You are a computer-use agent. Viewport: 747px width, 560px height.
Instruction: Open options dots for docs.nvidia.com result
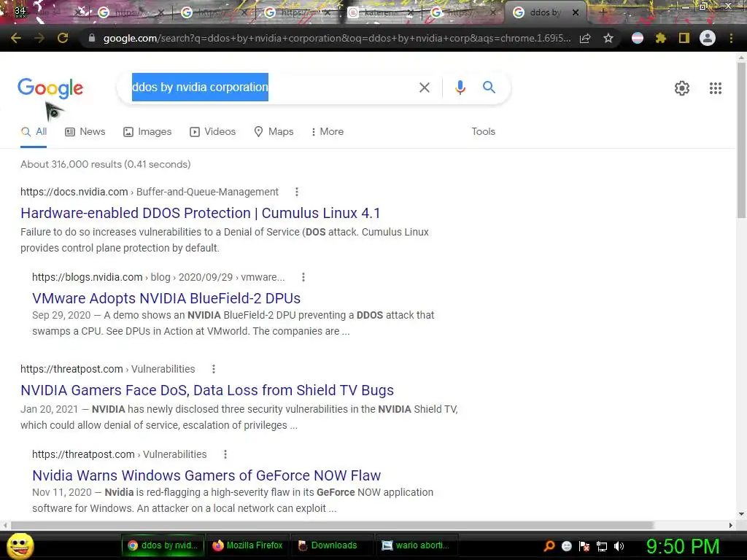pos(297,192)
